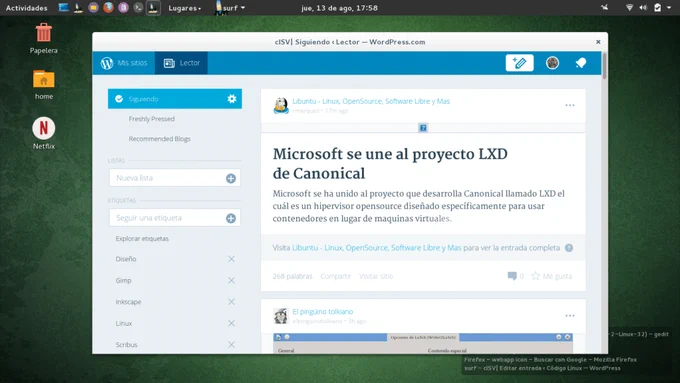This screenshot has width=680, height=383.
Task: Select the Diseño tag
Action: (126, 259)
